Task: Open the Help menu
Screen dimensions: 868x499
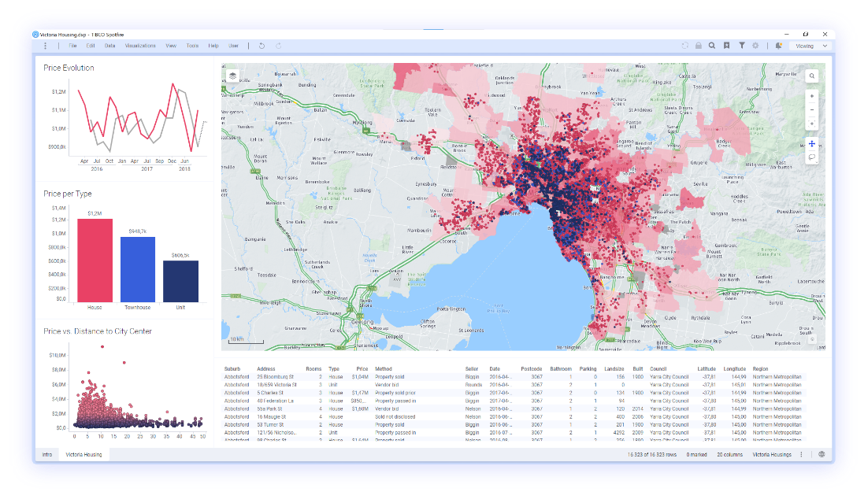Action: coord(213,46)
